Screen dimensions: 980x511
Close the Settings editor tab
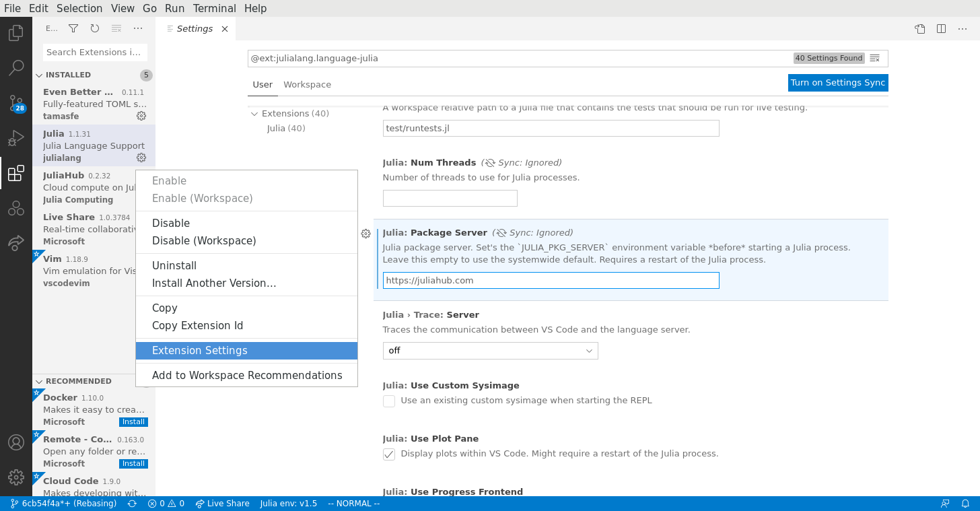pos(225,29)
